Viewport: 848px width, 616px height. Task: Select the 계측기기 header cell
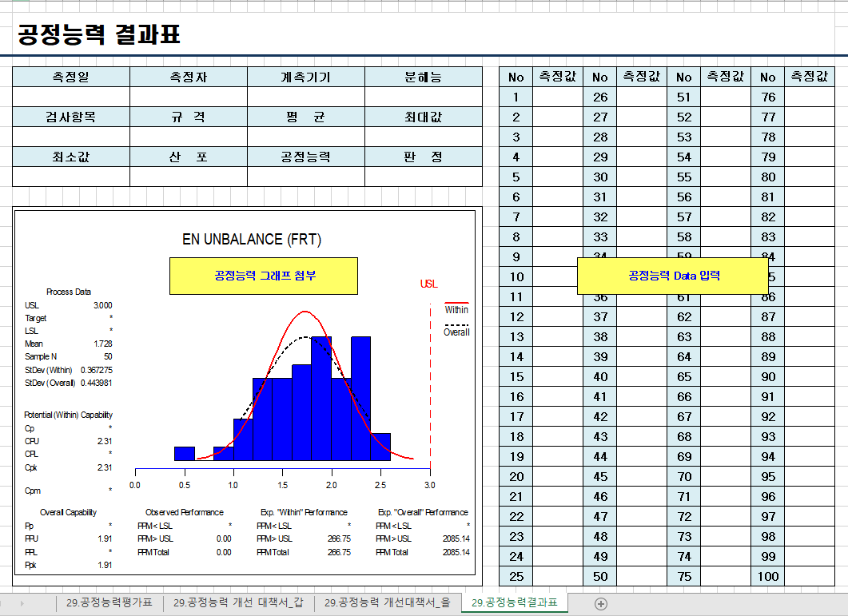(x=306, y=77)
